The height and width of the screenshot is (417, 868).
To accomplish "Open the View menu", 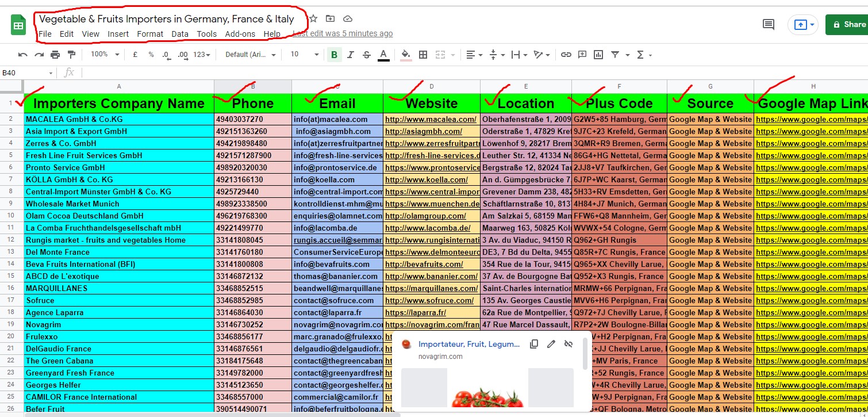I will click(x=91, y=34).
